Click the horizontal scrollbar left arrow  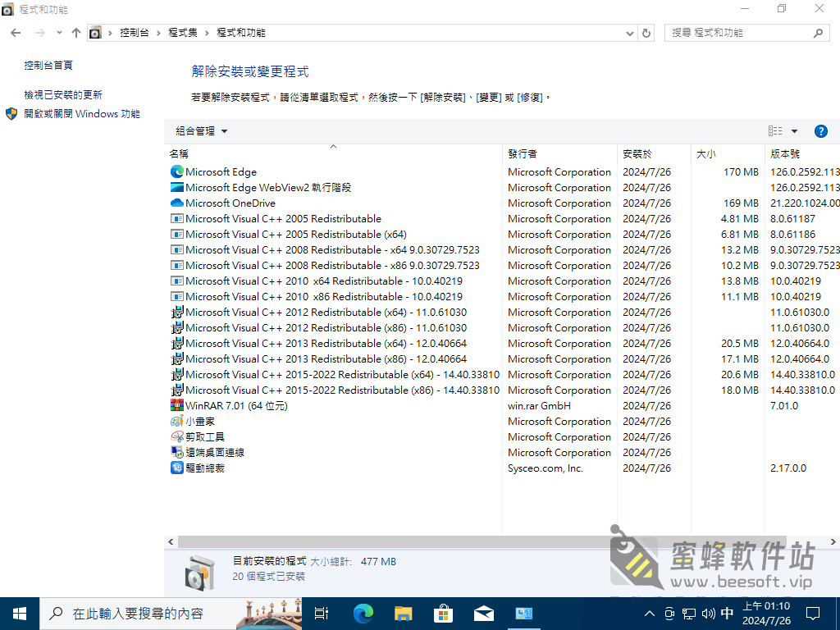171,541
